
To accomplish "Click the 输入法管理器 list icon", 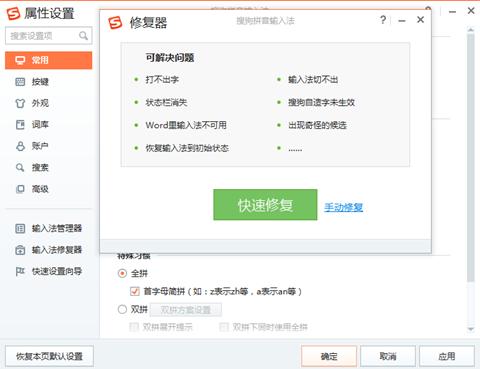I will 20,228.
